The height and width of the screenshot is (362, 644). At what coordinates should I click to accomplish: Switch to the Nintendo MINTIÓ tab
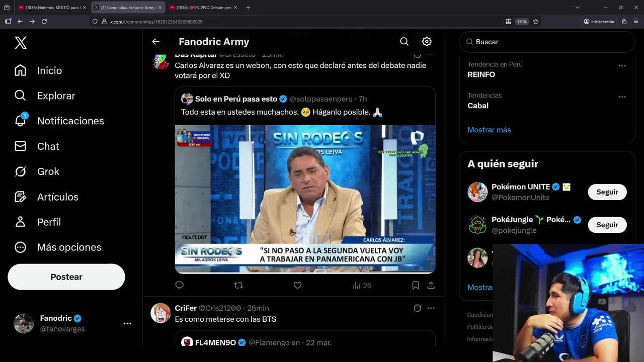pyautogui.click(x=49, y=8)
